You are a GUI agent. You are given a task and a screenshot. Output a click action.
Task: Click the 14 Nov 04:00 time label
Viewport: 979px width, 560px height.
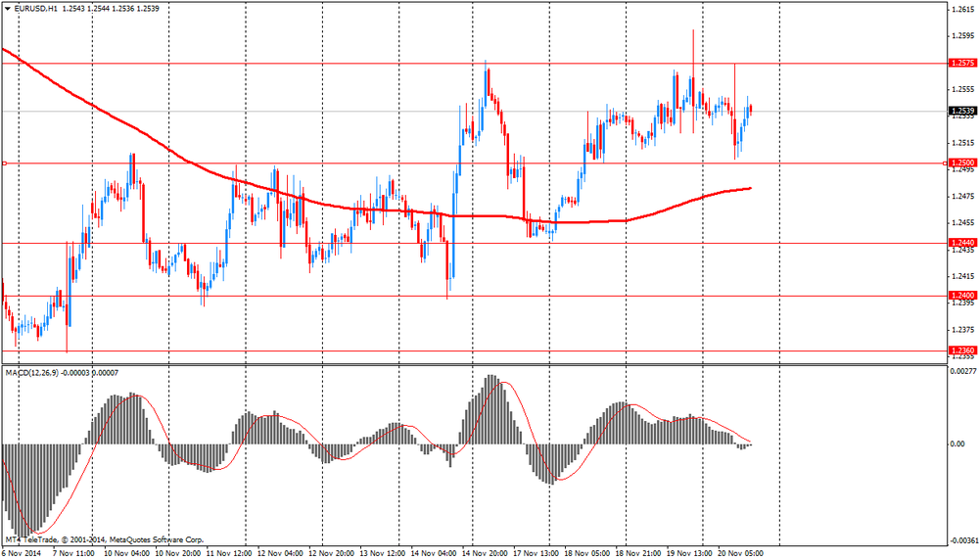[434, 553]
